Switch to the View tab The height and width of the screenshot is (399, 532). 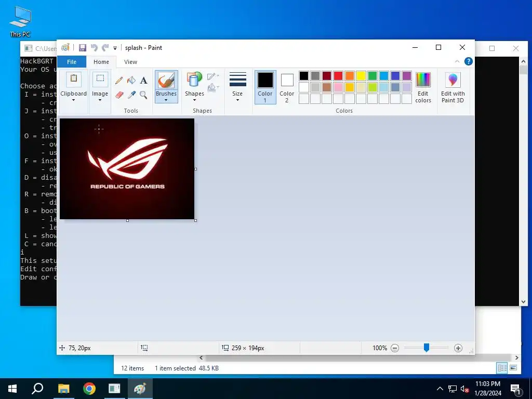pyautogui.click(x=130, y=62)
